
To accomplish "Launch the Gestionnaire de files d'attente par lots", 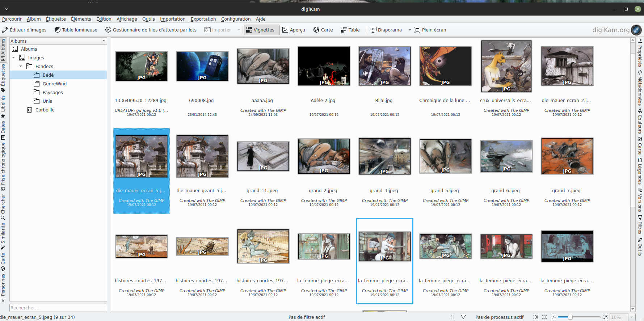I will click(x=151, y=30).
